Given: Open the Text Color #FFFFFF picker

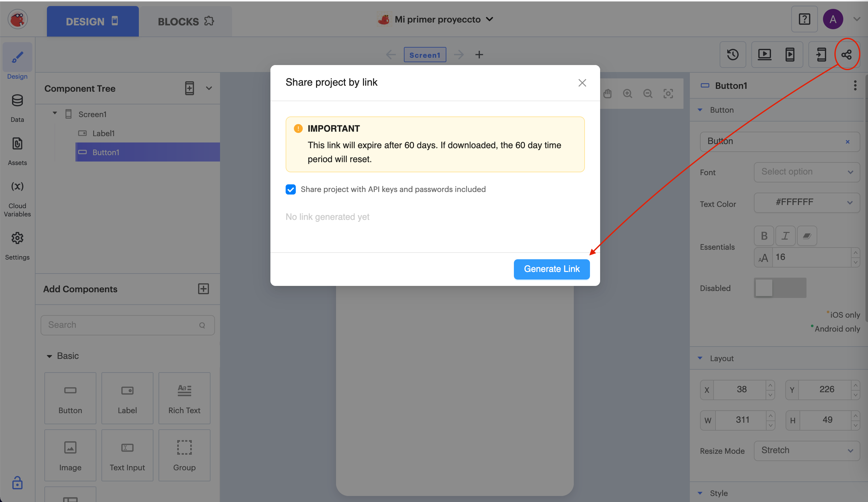Looking at the screenshot, I should click(806, 202).
